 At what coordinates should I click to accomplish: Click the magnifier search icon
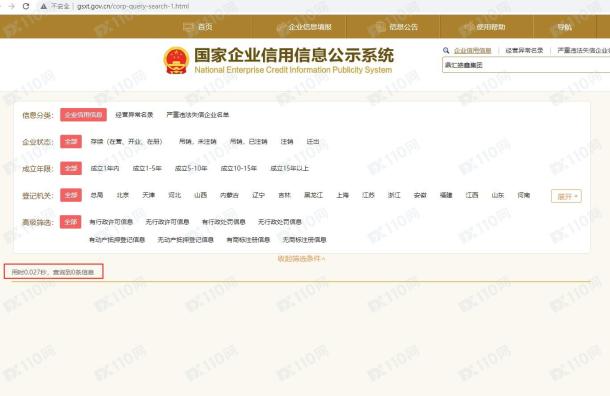446,51
